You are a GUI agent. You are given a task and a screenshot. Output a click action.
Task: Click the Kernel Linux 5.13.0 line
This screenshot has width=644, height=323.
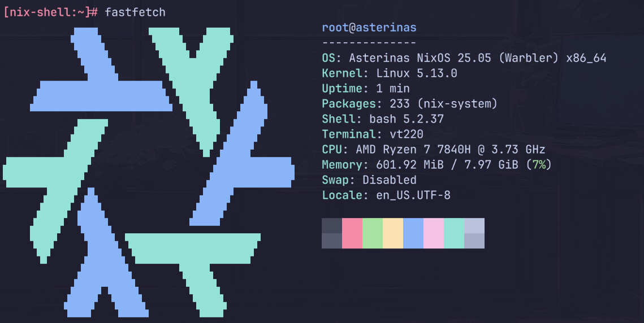tap(389, 73)
